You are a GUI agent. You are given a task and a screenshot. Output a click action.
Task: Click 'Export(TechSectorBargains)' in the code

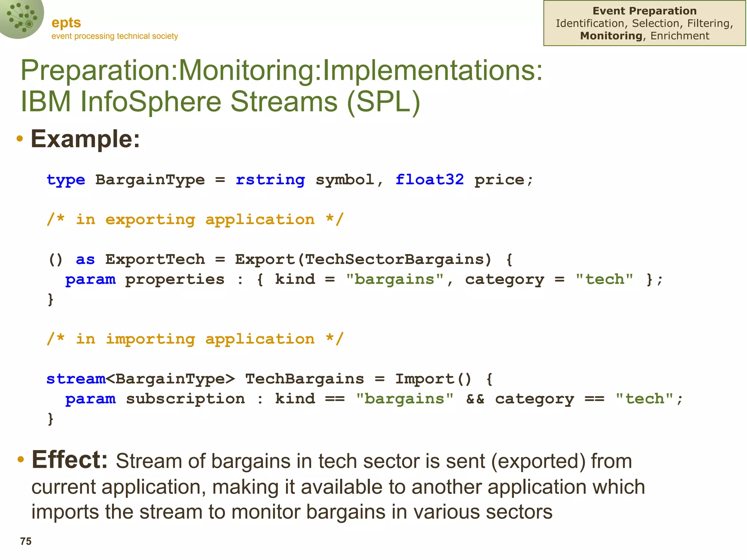[x=363, y=259]
